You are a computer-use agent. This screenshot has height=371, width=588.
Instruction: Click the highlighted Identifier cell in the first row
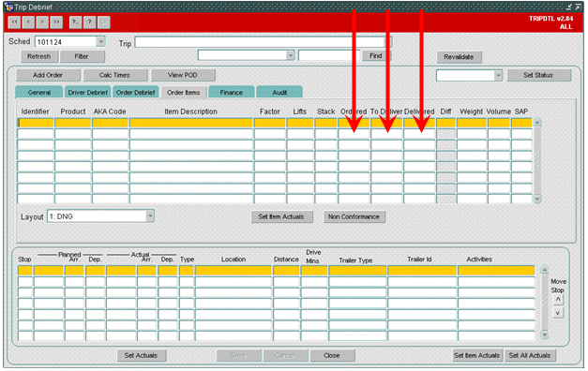(x=36, y=123)
